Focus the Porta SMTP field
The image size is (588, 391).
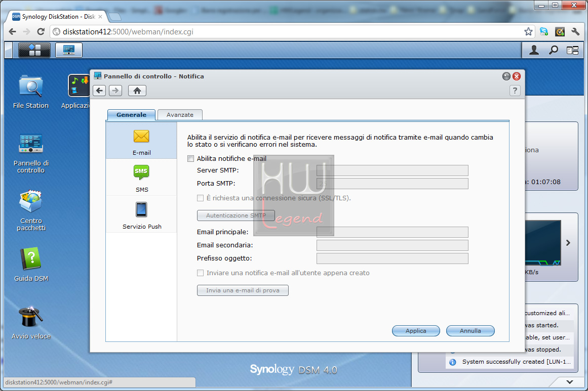392,184
